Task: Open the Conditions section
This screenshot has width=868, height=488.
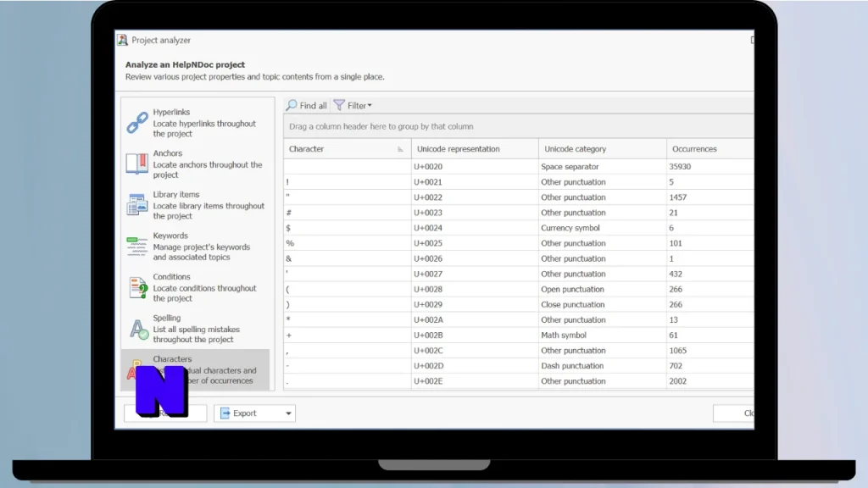Action: [195, 287]
